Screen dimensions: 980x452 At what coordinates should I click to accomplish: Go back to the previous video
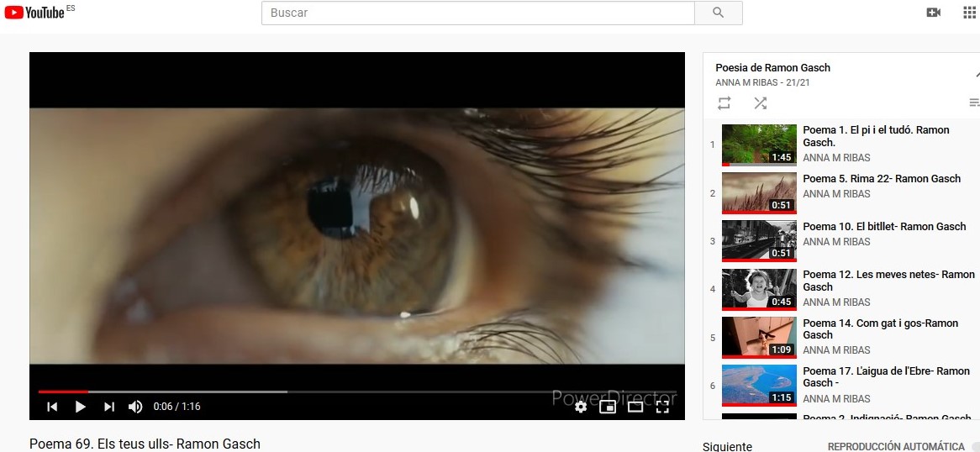pos(52,407)
